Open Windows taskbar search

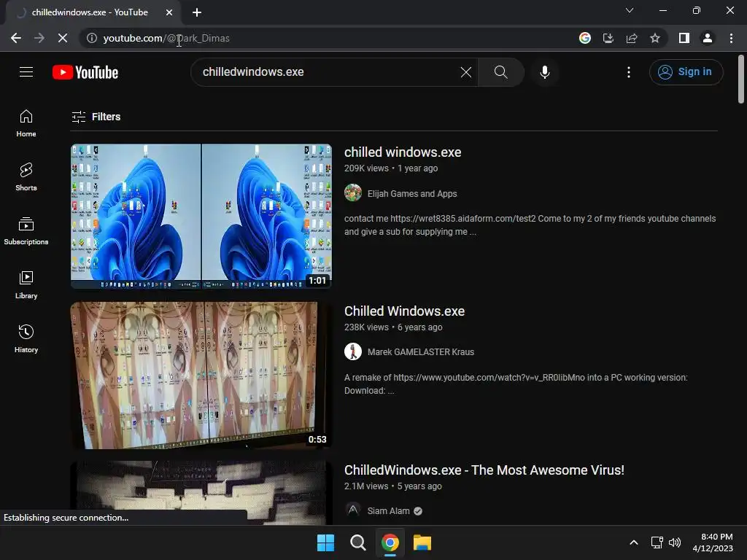pyautogui.click(x=357, y=542)
